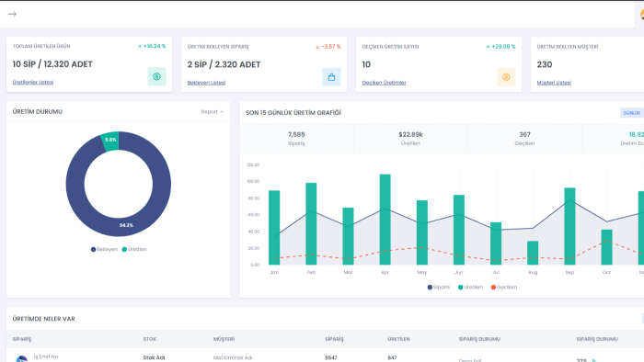
Task: Toggle the Geciken series legend in bar chart
Action: pos(504,287)
